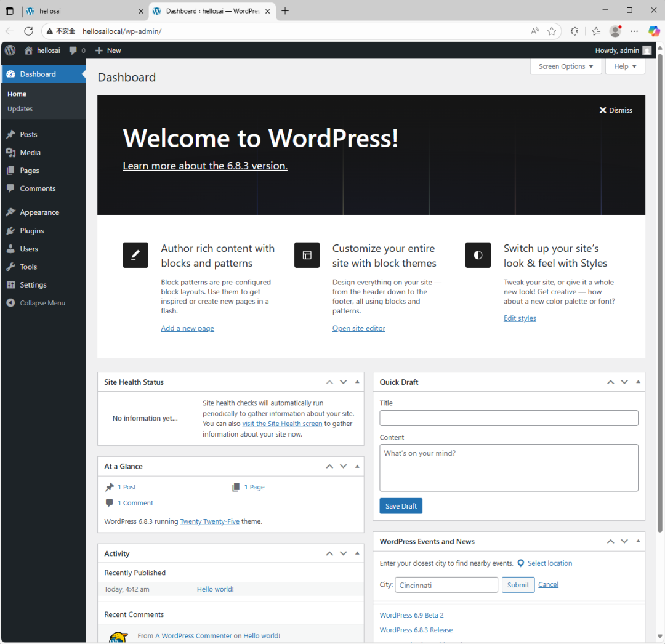665x644 pixels.
Task: Collapse the sidebar with Collapse Menu
Action: coord(42,303)
